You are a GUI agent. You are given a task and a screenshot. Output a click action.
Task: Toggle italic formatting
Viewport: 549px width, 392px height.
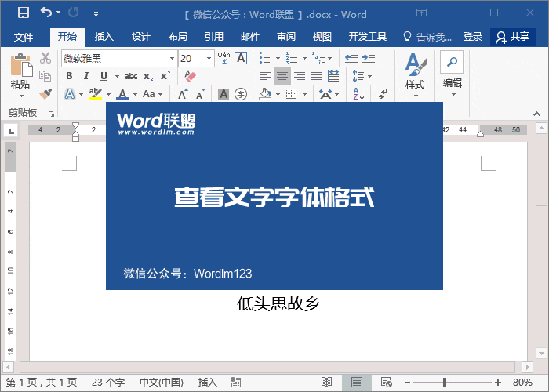click(x=86, y=76)
